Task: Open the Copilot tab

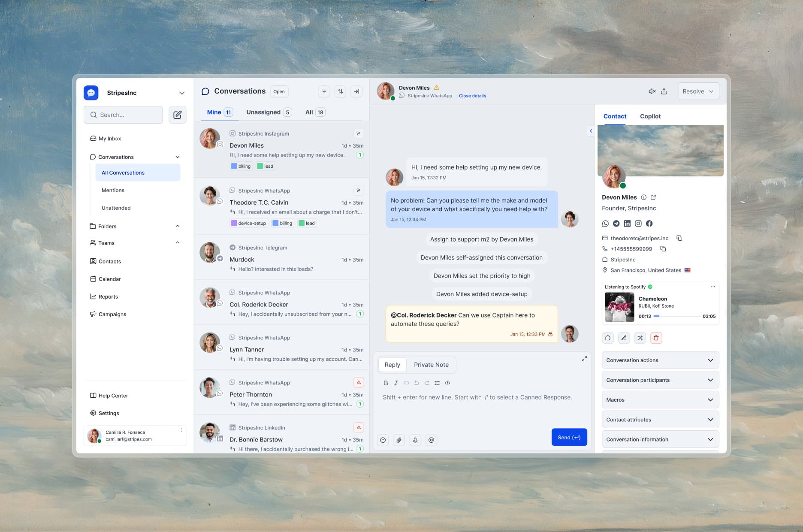Action: [650, 116]
